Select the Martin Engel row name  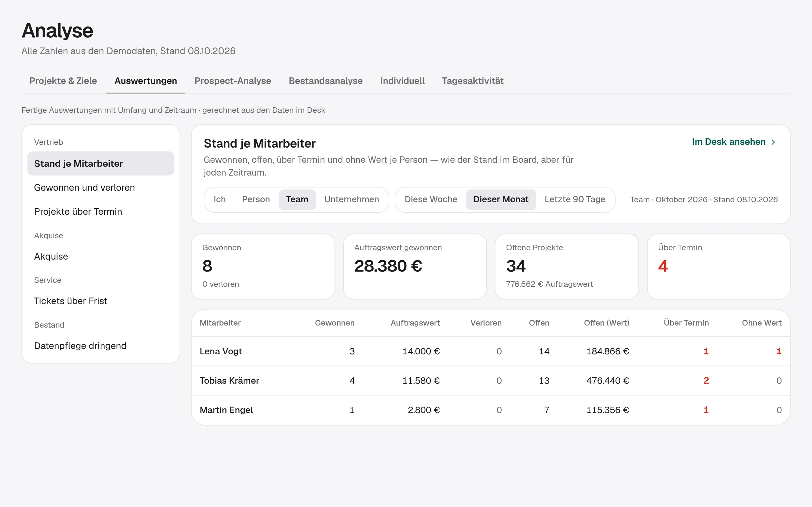226,410
